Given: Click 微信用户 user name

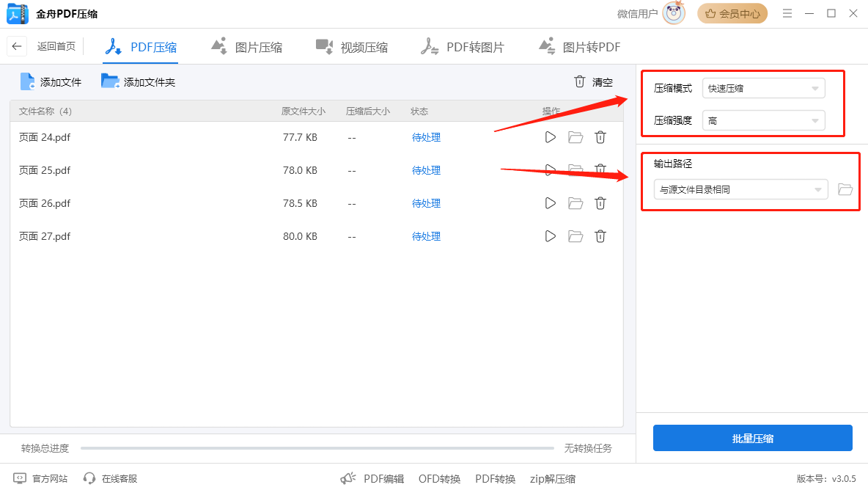Looking at the screenshot, I should coord(637,14).
